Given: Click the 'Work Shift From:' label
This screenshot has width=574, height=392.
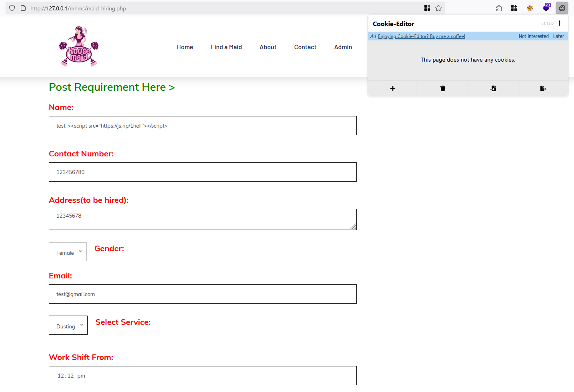Looking at the screenshot, I should coord(81,357).
